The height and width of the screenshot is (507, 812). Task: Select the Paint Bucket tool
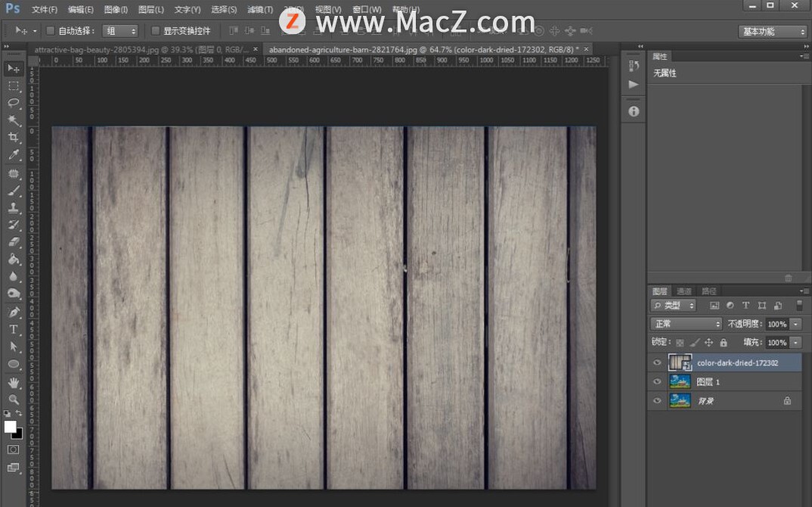(14, 260)
